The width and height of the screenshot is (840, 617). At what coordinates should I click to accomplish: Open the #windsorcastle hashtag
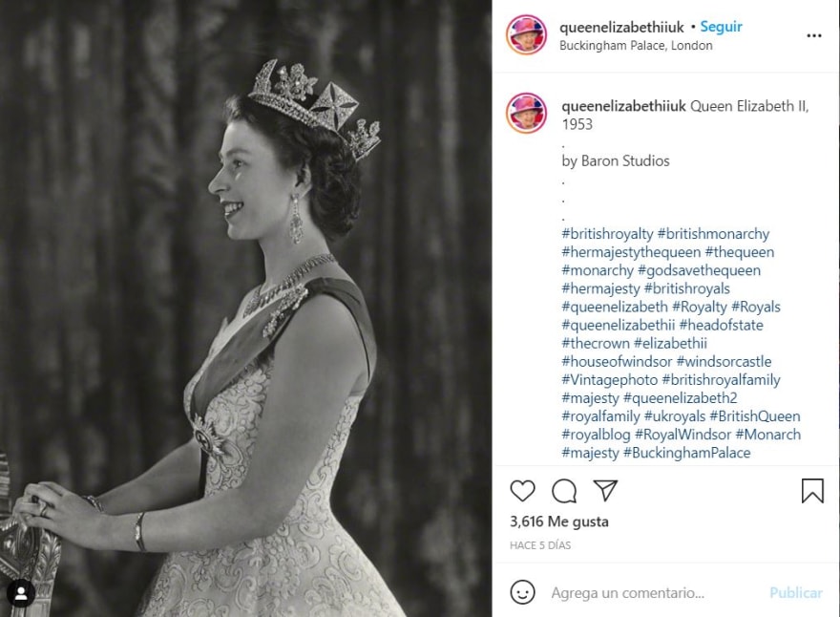tap(724, 361)
